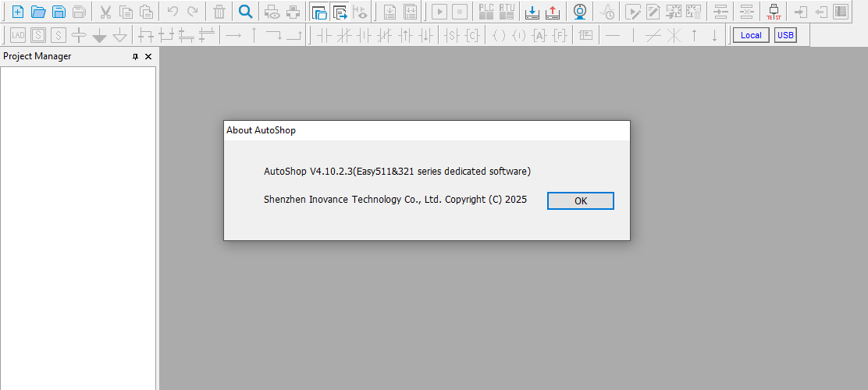The height and width of the screenshot is (390, 868).
Task: Click the Paste clipboard icon
Action: coord(146,12)
